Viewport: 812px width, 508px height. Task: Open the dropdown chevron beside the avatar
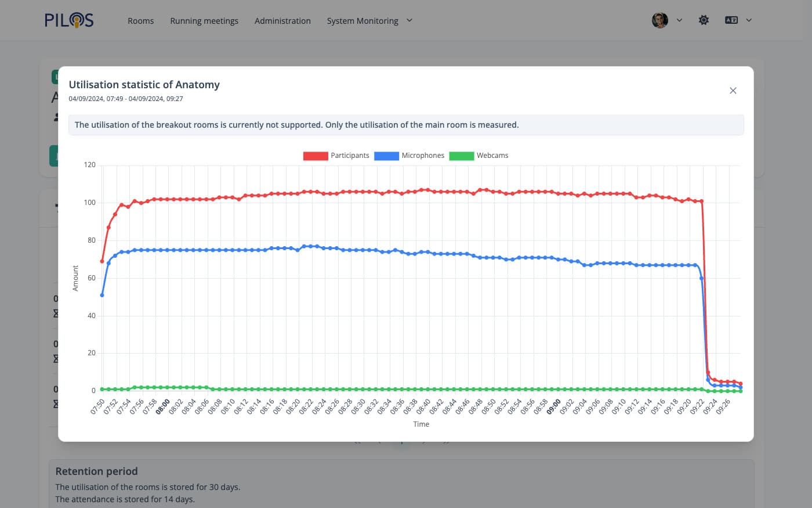(x=679, y=20)
